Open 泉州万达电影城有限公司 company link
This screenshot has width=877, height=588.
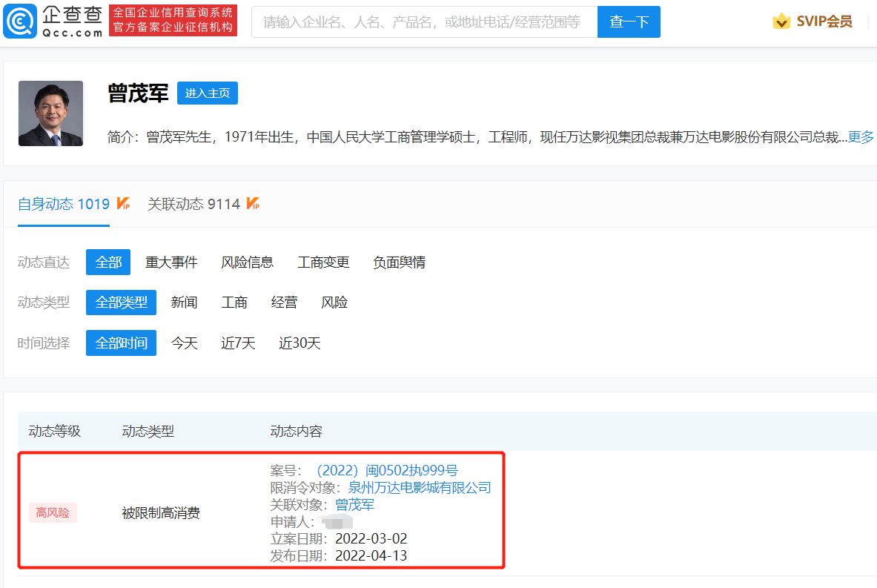(420, 488)
